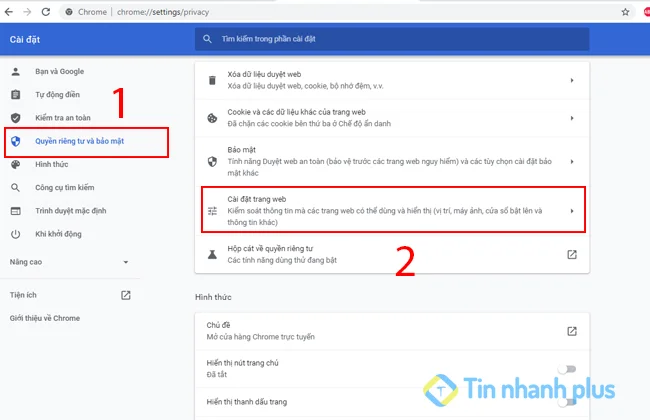Click Các tính năng dùng thử đang bật text
The image size is (650, 420).
tap(282, 260)
